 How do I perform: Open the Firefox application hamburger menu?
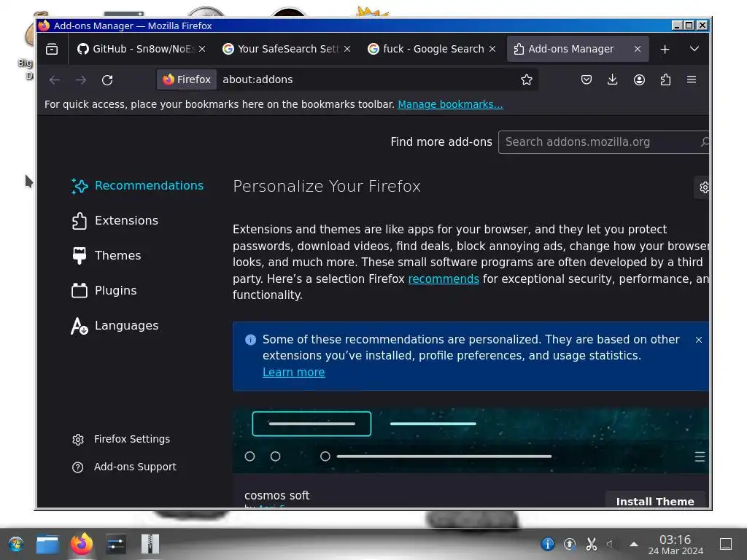[x=692, y=79]
